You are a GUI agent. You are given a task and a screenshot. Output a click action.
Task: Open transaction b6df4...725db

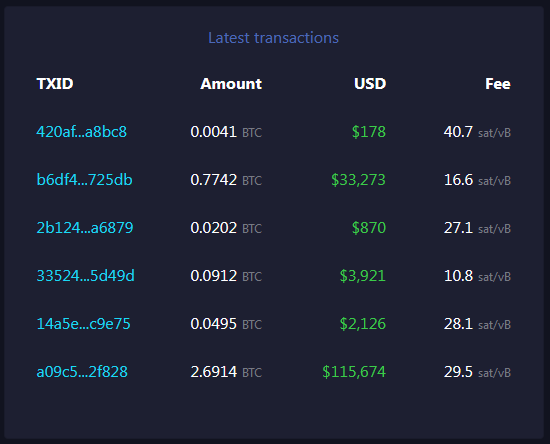tap(84, 180)
